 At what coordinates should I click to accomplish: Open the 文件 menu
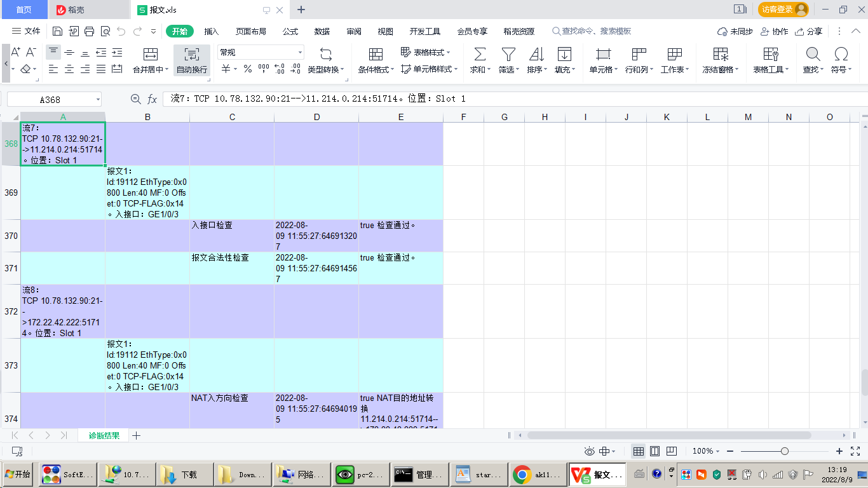point(27,31)
